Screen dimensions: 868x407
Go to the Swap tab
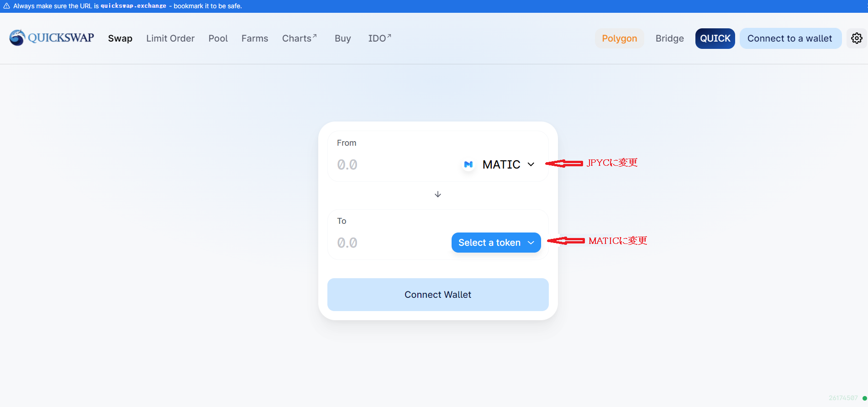pos(120,38)
